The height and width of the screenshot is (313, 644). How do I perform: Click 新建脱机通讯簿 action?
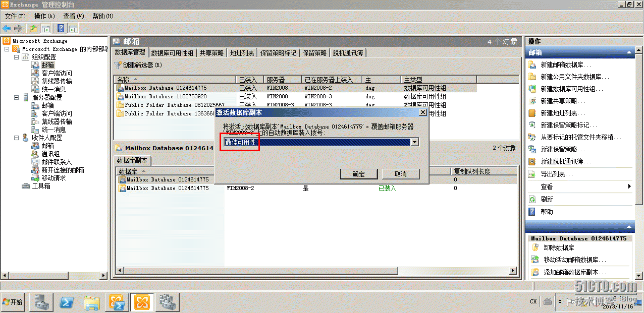565,161
